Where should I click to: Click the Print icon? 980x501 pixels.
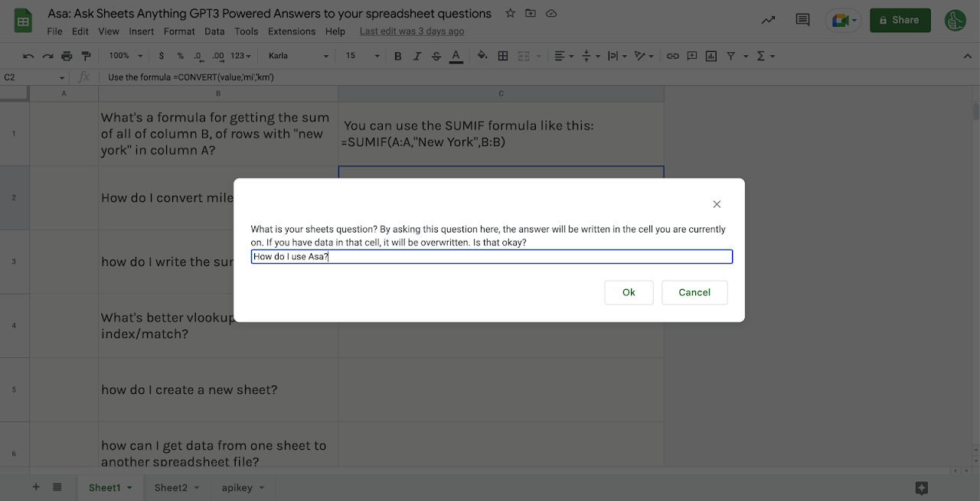[x=67, y=56]
